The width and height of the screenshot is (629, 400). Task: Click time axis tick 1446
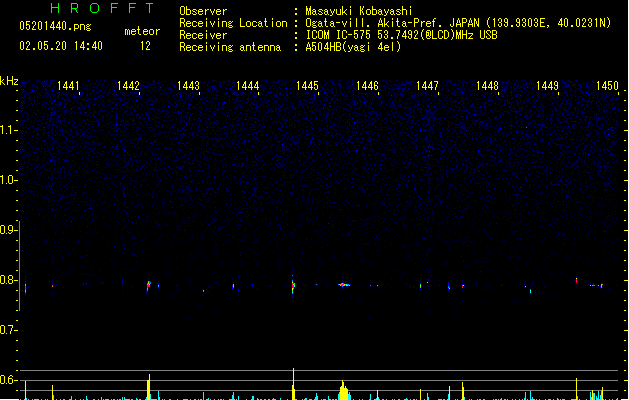[x=367, y=86]
